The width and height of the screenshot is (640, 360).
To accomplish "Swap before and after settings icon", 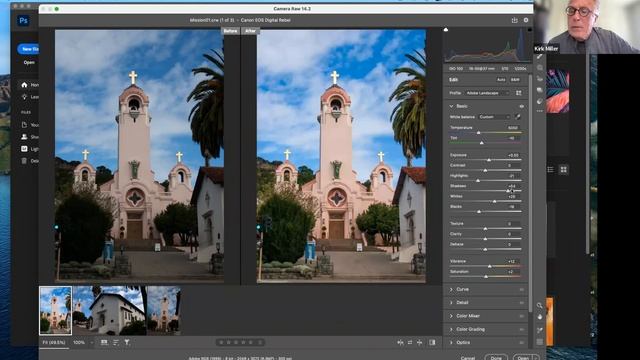I will click(x=410, y=342).
